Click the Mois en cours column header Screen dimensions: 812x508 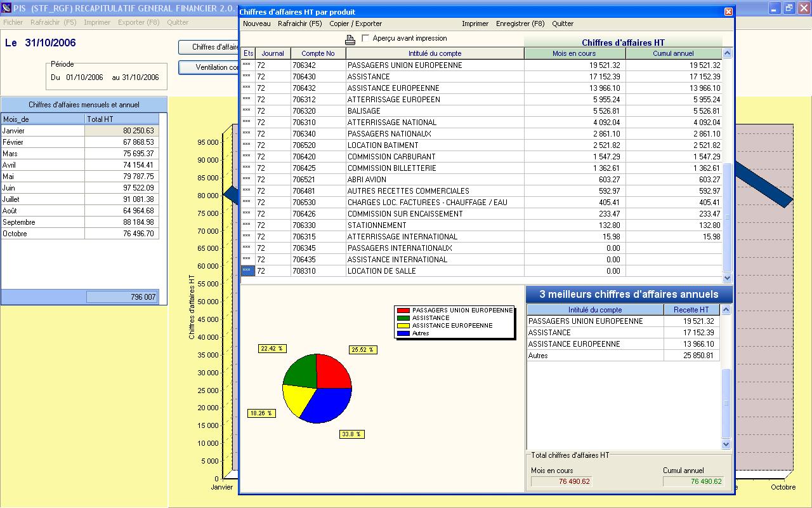(x=573, y=54)
